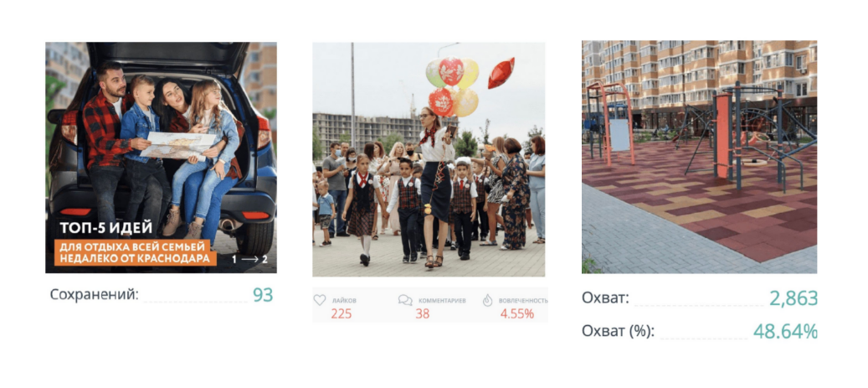868x388 pixels.
Task: Click the Сохранений label
Action: point(94,294)
